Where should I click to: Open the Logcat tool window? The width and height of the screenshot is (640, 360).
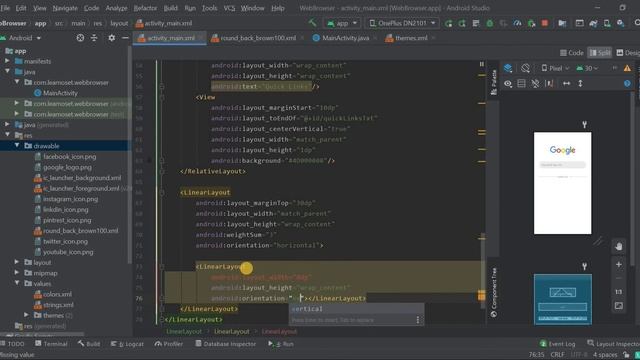[x=127, y=344]
